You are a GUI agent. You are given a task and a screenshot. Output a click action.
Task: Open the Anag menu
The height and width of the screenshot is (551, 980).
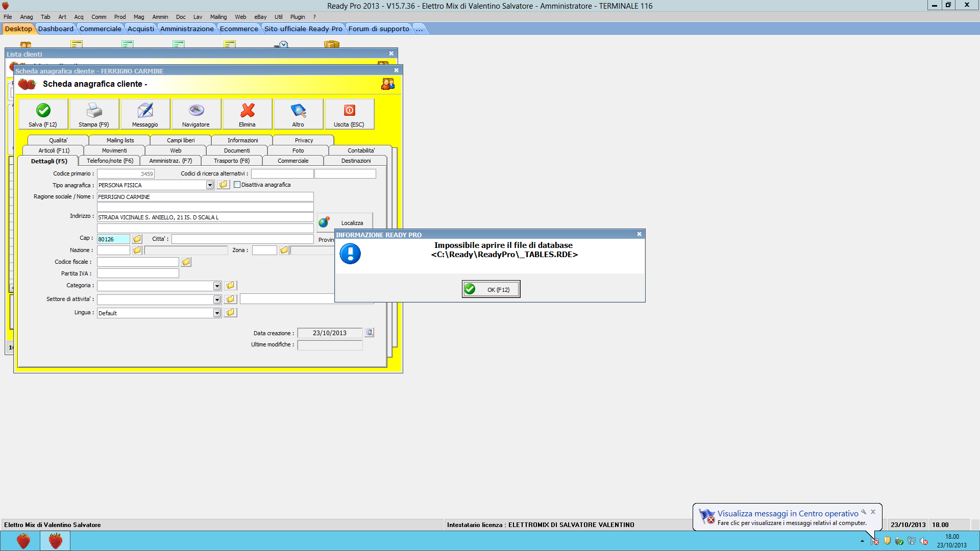pos(27,17)
